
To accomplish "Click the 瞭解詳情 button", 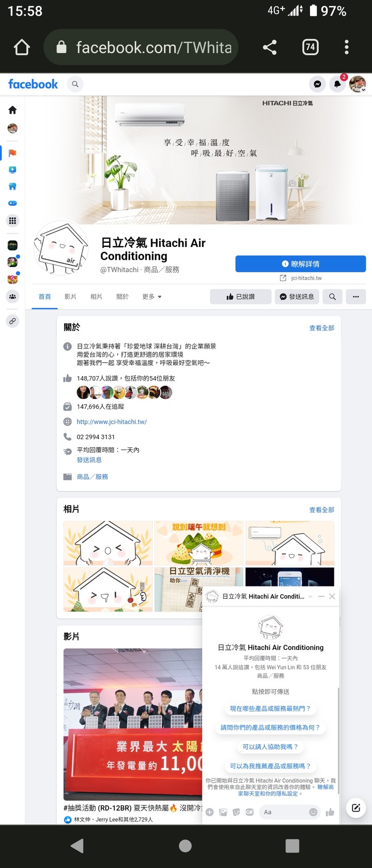I will [x=301, y=263].
